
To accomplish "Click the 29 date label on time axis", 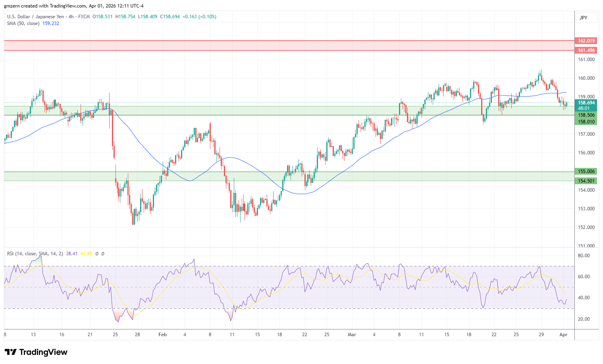I will (x=541, y=335).
